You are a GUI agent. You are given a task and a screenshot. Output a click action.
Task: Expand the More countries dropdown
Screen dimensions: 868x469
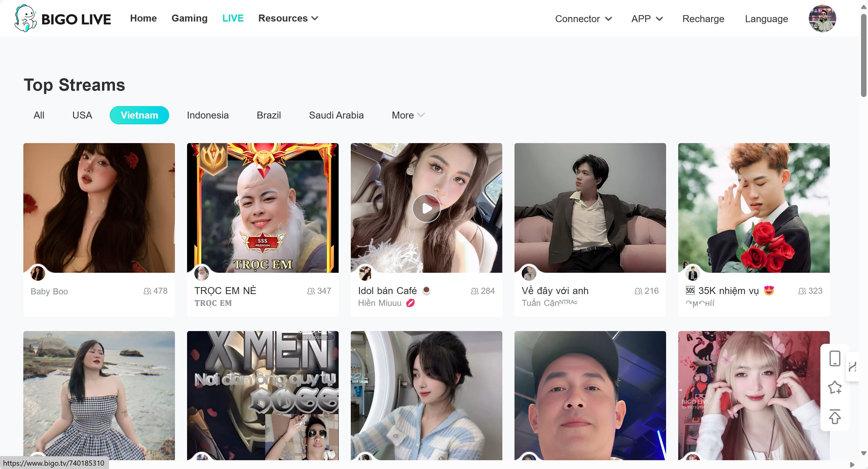pos(408,115)
